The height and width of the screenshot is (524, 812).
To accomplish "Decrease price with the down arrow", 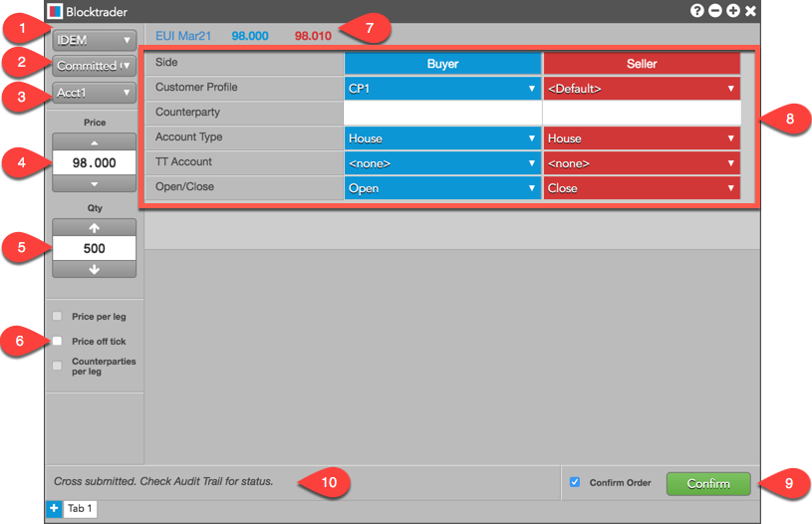I will click(x=94, y=184).
